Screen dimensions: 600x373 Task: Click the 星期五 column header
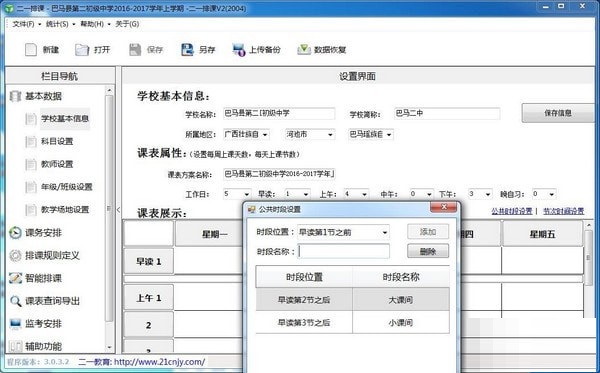[x=542, y=234]
